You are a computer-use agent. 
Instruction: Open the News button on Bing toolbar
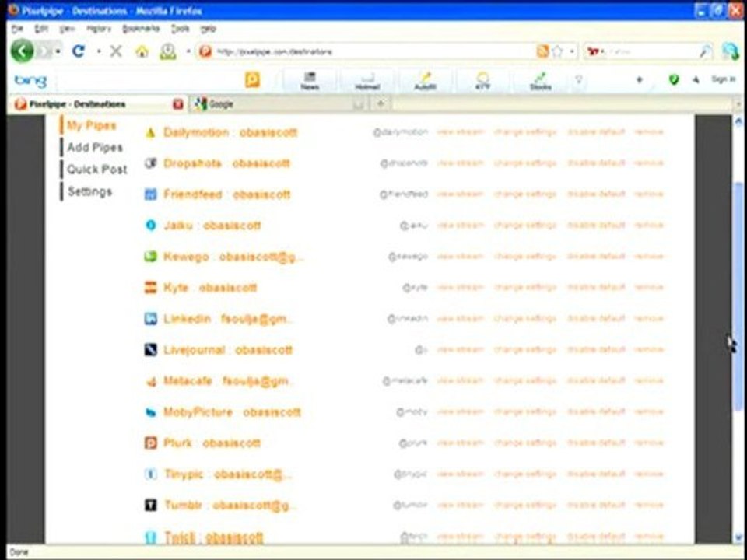point(310,80)
